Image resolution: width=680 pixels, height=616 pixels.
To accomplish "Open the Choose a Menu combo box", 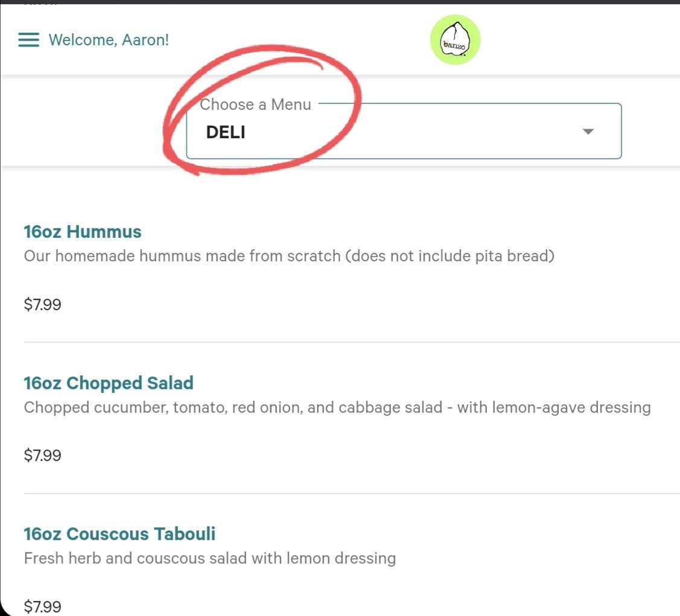I will point(403,132).
